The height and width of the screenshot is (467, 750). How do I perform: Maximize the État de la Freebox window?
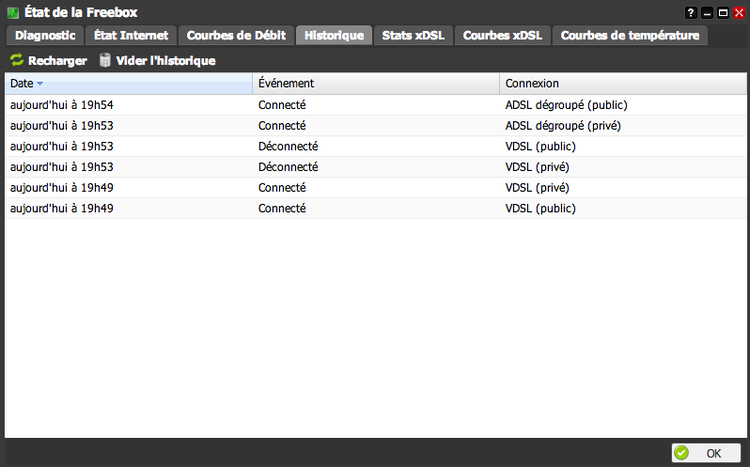pos(723,13)
